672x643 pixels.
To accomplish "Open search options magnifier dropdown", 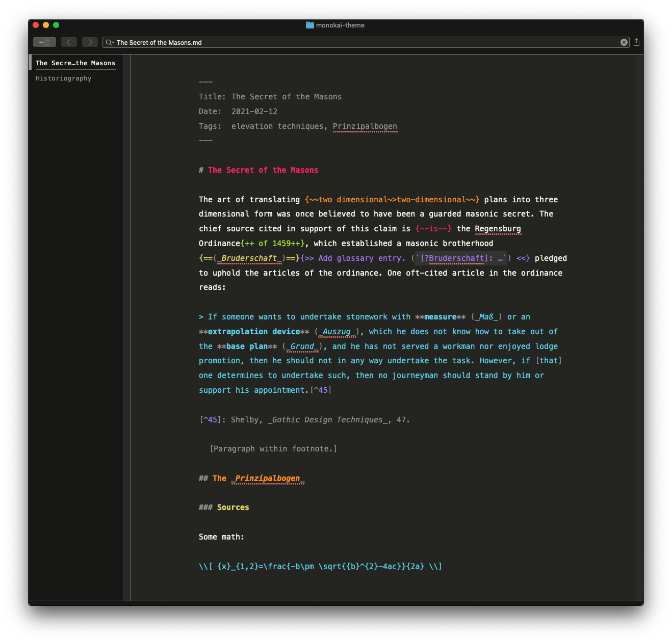I will tap(110, 42).
